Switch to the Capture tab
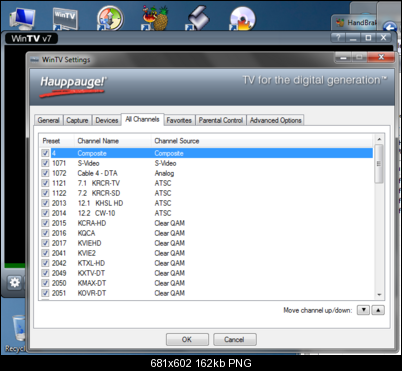This screenshot has width=402, height=371. pyautogui.click(x=77, y=120)
